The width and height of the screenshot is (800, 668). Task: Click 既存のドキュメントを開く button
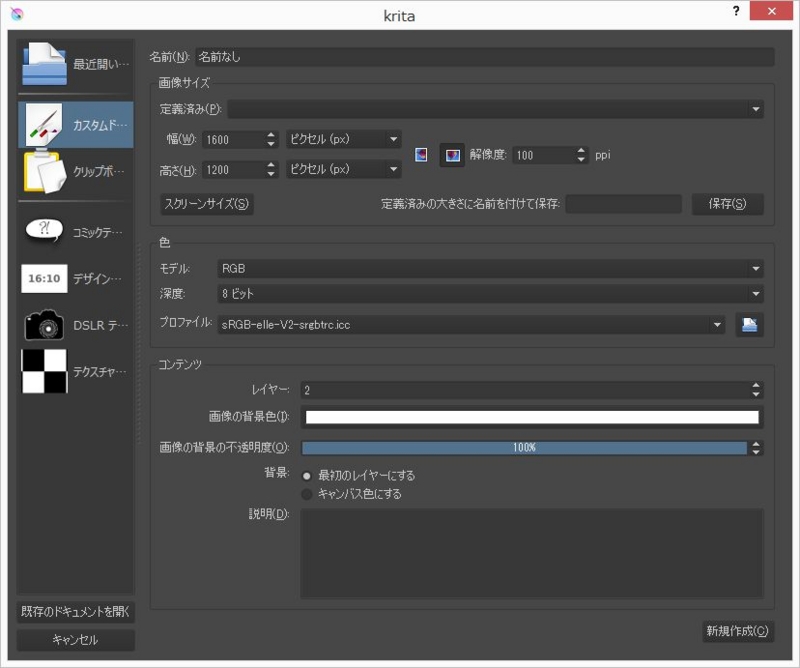click(x=76, y=611)
